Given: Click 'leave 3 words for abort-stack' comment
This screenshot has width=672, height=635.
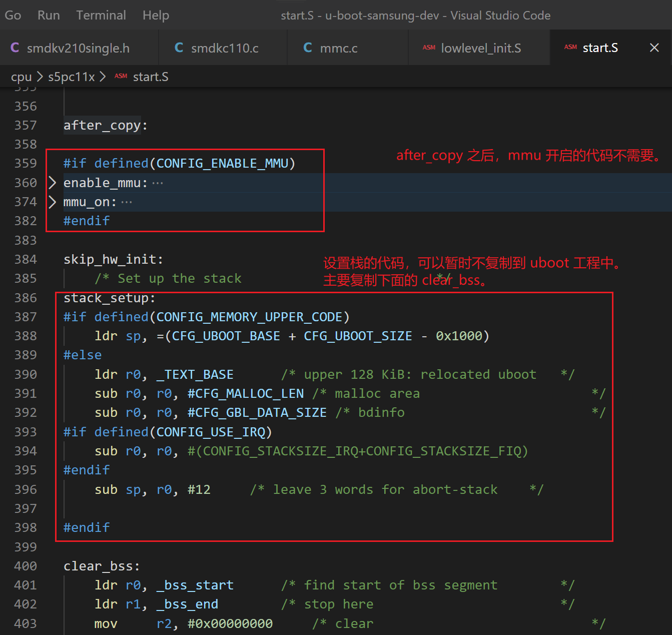Looking at the screenshot, I should 385,489.
